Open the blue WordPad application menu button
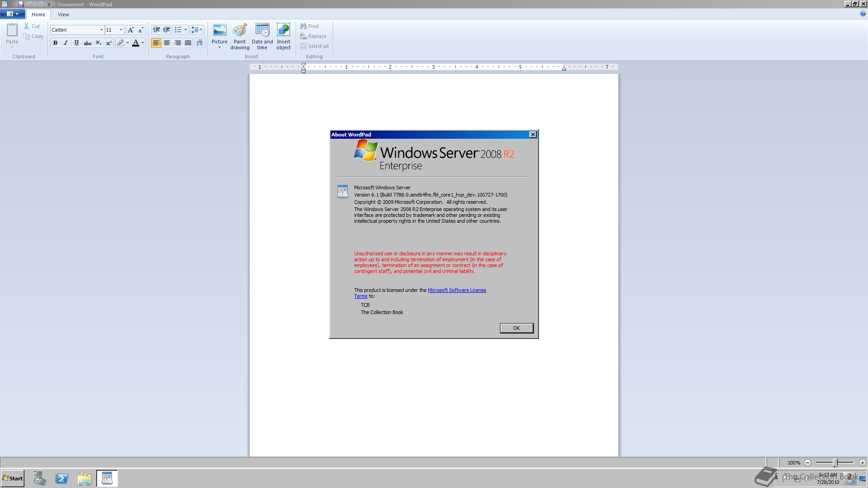868x488 pixels. 12,14
